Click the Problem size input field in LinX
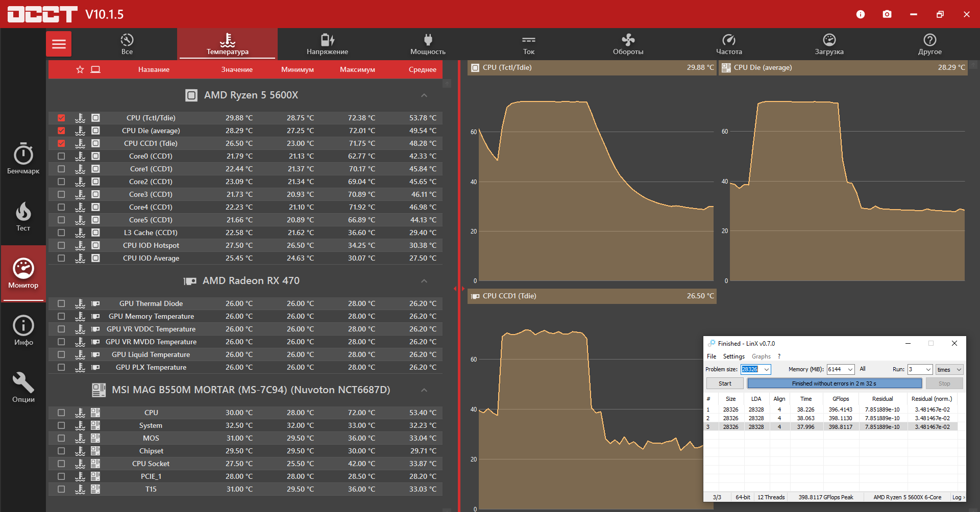The width and height of the screenshot is (980, 512). (x=752, y=369)
